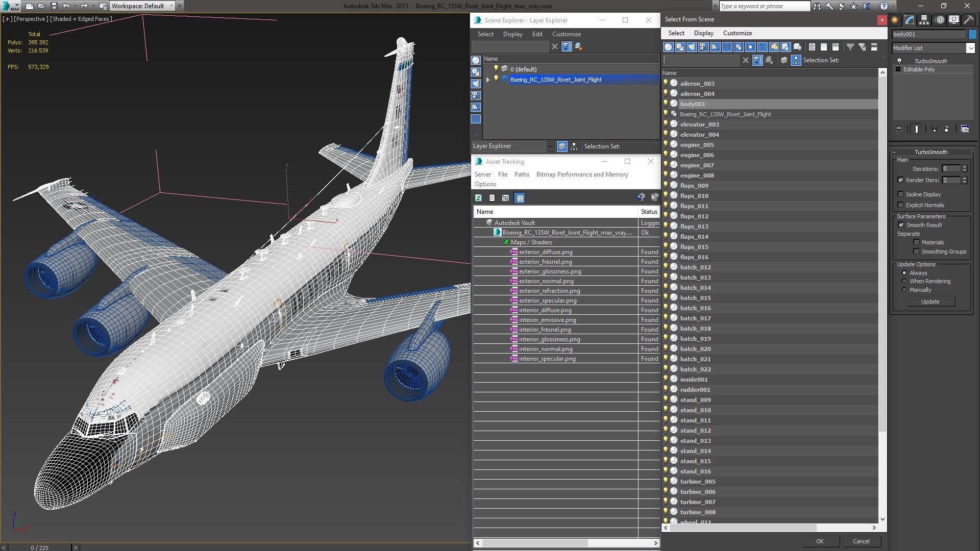
Task: Expand the Editable Poly stack entry
Action: click(898, 69)
